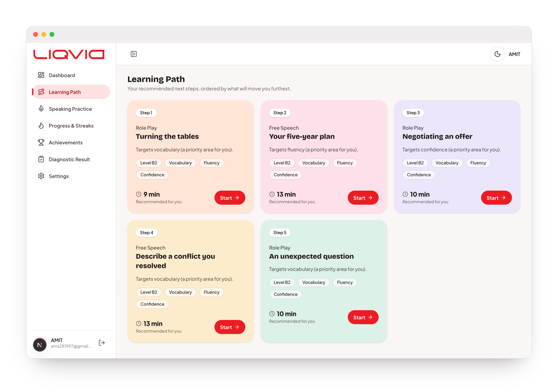The width and height of the screenshot is (558, 392).
Task: Open the Achievements page
Action: coord(71,142)
